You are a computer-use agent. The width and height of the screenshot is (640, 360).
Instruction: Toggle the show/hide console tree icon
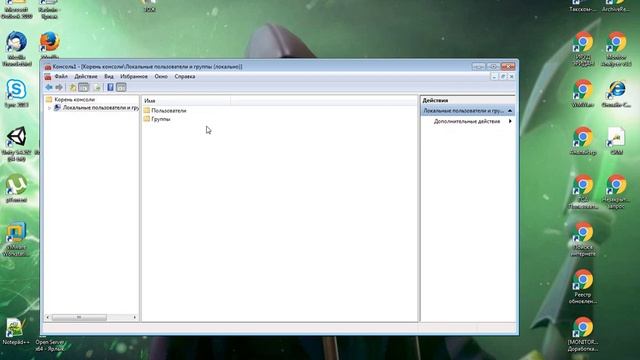(83, 87)
